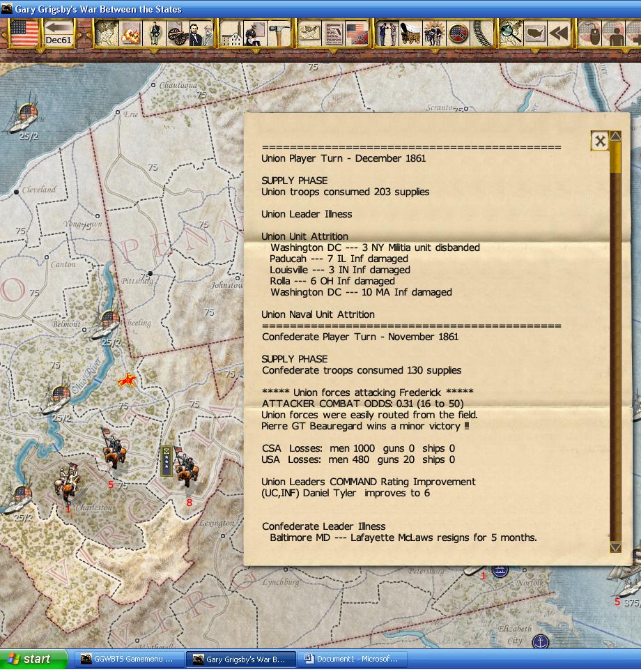Click the Dec61 turn date arrow button
The image size is (641, 672).
click(59, 33)
